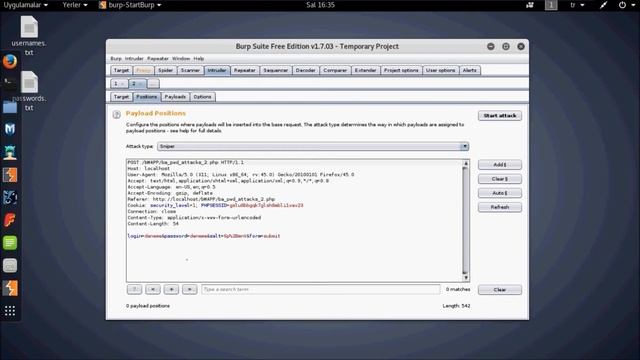The image size is (640, 360).
Task: Switch to the Scanner tab
Action: click(190, 70)
